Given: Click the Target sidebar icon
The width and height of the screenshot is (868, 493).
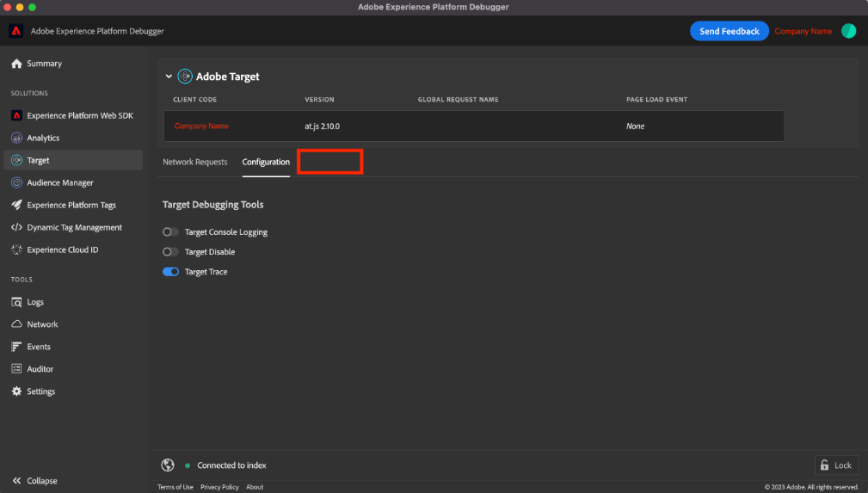Looking at the screenshot, I should coord(16,160).
